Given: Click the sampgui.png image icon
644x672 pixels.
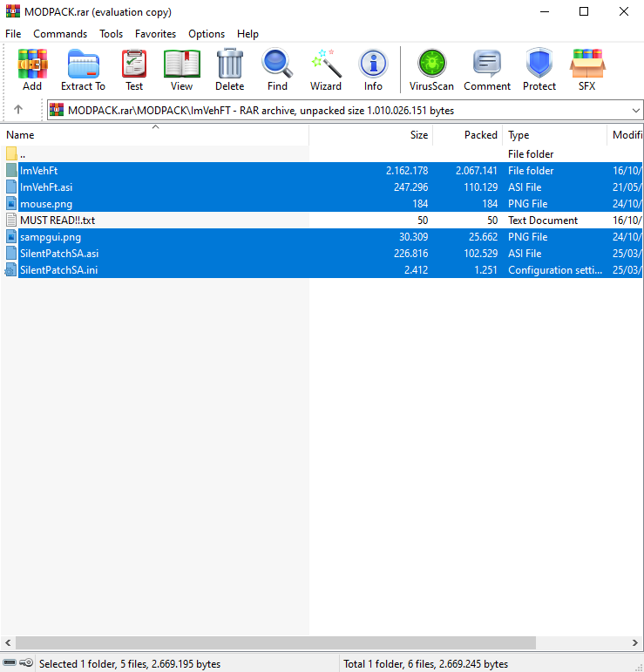Looking at the screenshot, I should tap(11, 237).
